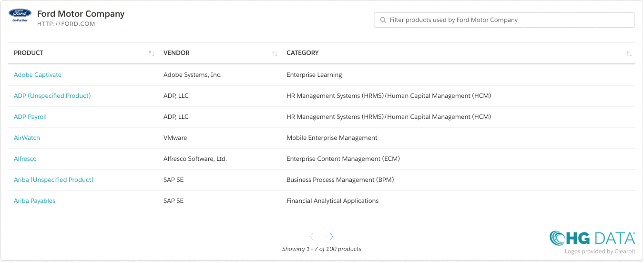644x263 pixels.
Task: Sort by Category column arrows
Action: click(x=629, y=53)
